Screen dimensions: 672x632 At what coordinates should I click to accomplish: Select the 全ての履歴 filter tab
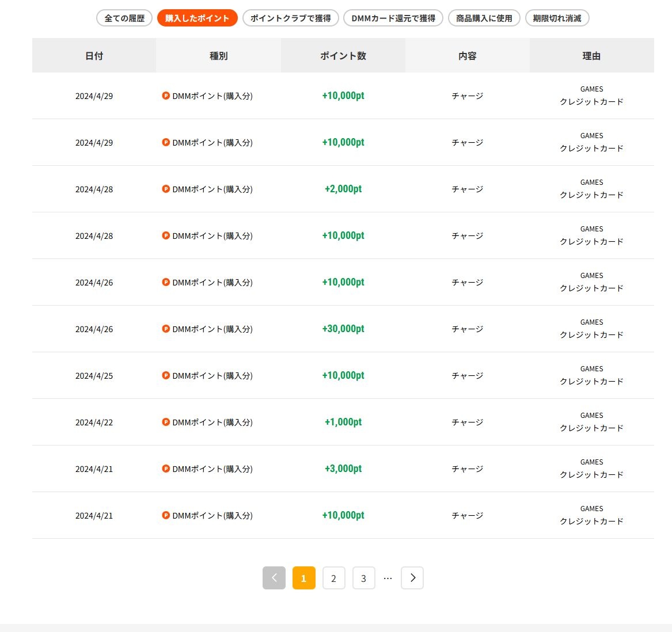point(124,18)
